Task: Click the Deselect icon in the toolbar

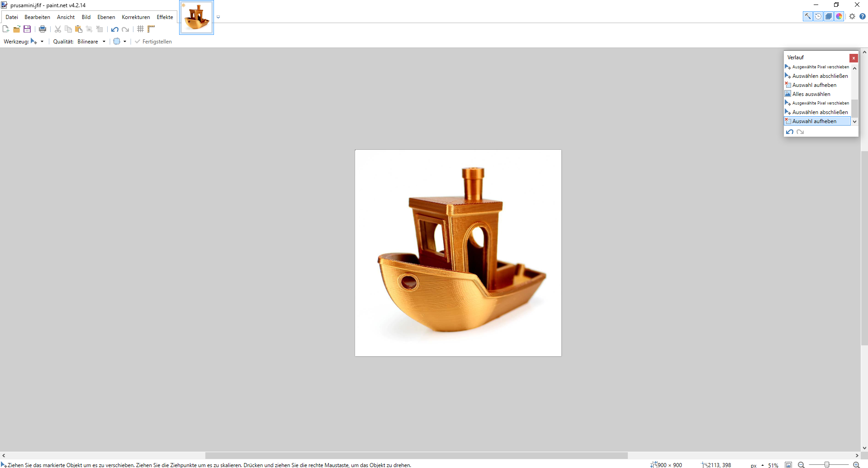Action: [x=100, y=29]
